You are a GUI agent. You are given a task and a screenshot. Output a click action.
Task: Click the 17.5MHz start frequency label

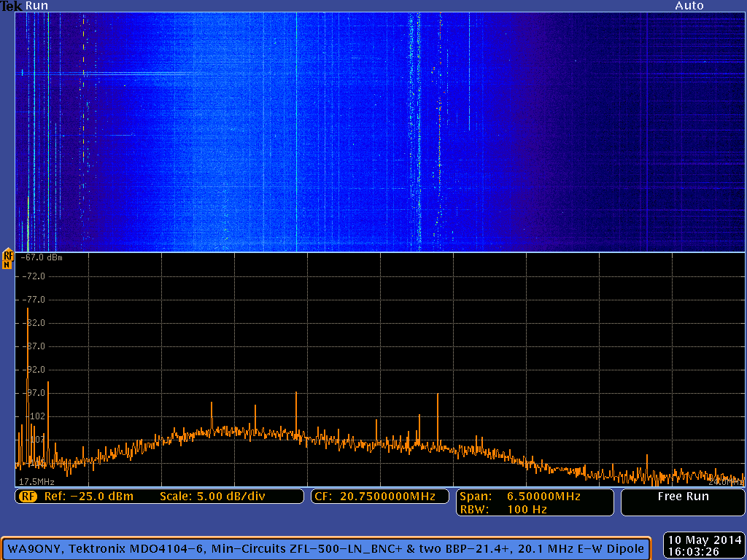pyautogui.click(x=36, y=482)
